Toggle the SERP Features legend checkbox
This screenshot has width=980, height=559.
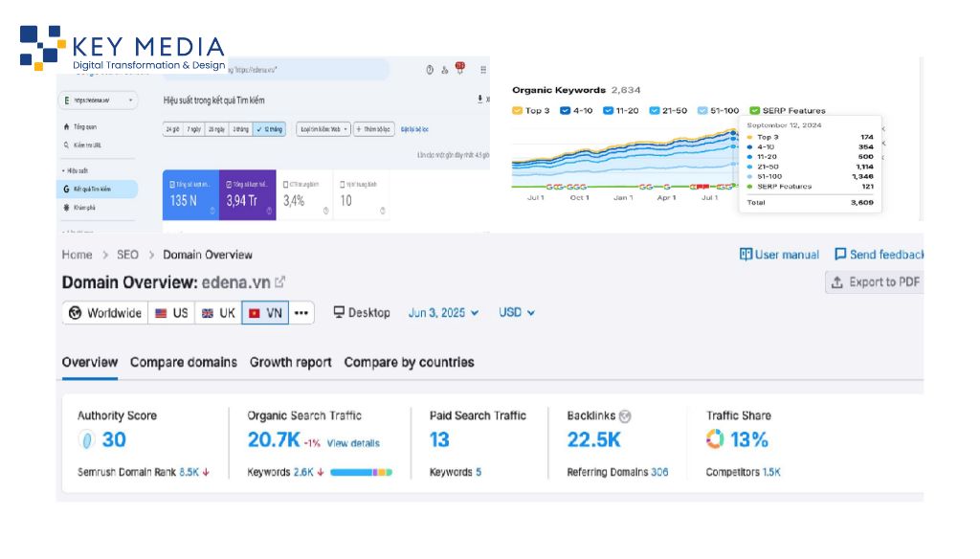[754, 111]
